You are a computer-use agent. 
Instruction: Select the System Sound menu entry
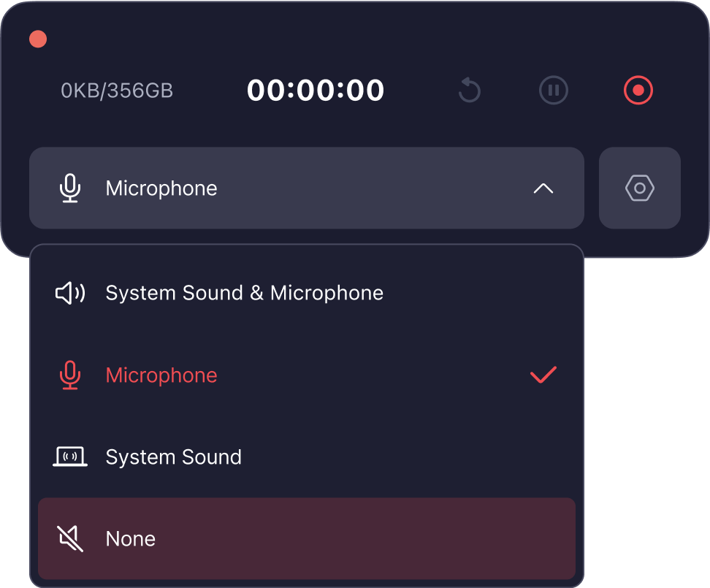(x=173, y=457)
